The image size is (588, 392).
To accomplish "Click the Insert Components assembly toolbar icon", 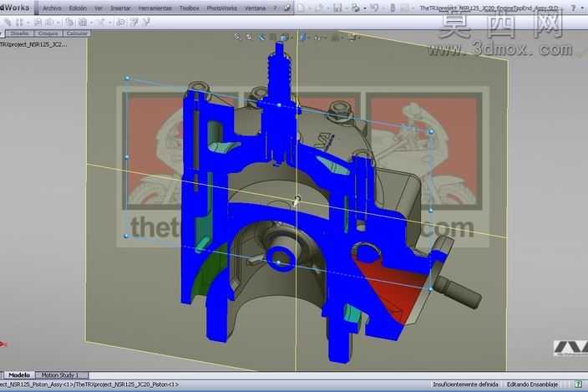I will click(38, 23).
